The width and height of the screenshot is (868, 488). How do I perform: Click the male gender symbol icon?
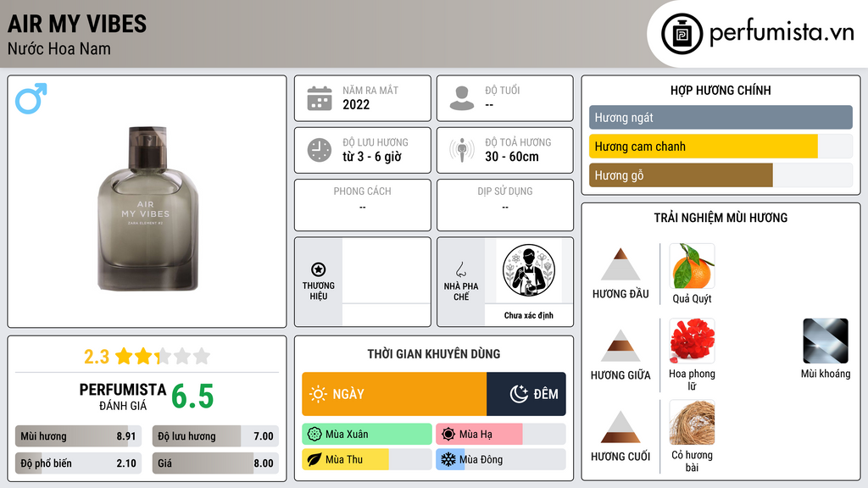pos(31,98)
